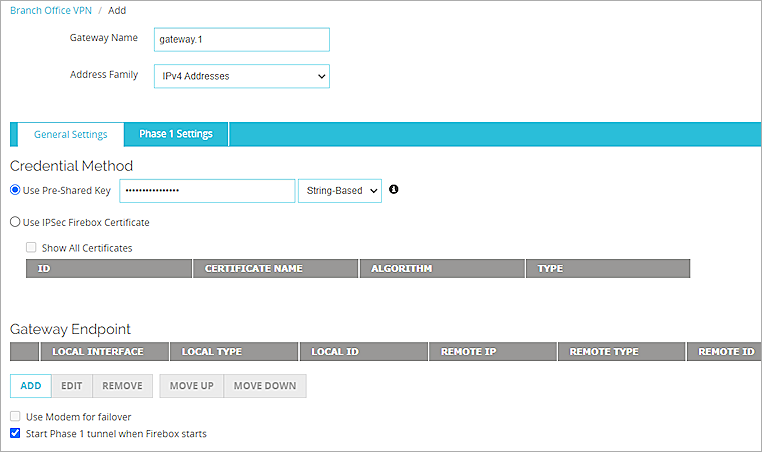Click the EDIT button

[71, 386]
